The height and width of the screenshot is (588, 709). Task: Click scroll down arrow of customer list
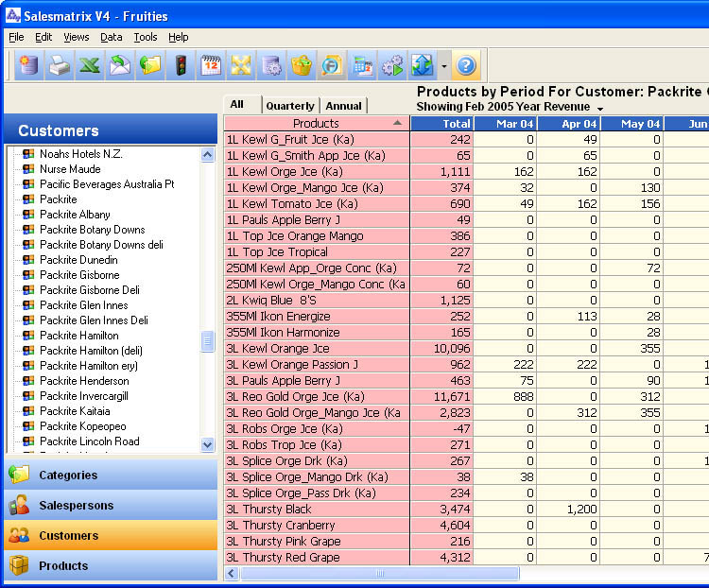point(208,444)
